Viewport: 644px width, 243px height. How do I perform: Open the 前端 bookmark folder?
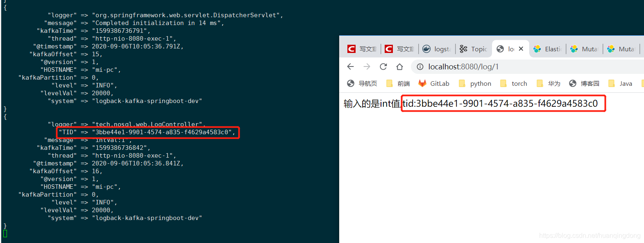398,83
